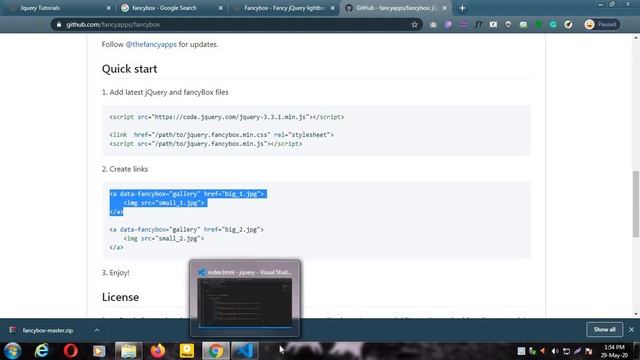
Task: Click the network tray icon
Action: (566, 351)
